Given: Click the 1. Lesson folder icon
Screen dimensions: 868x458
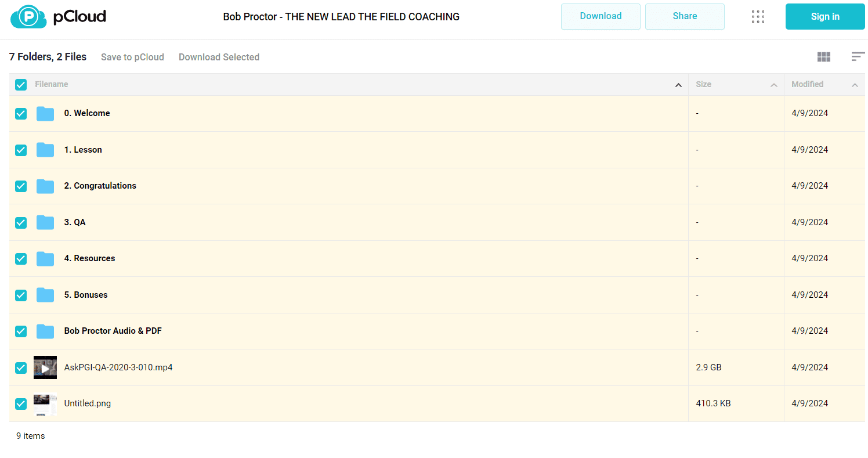Looking at the screenshot, I should [x=45, y=150].
